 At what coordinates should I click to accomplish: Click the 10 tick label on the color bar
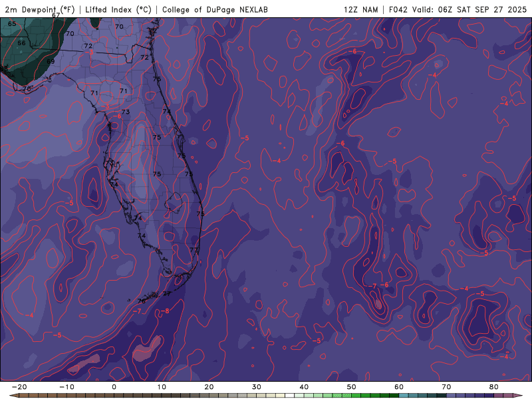[x=162, y=387]
